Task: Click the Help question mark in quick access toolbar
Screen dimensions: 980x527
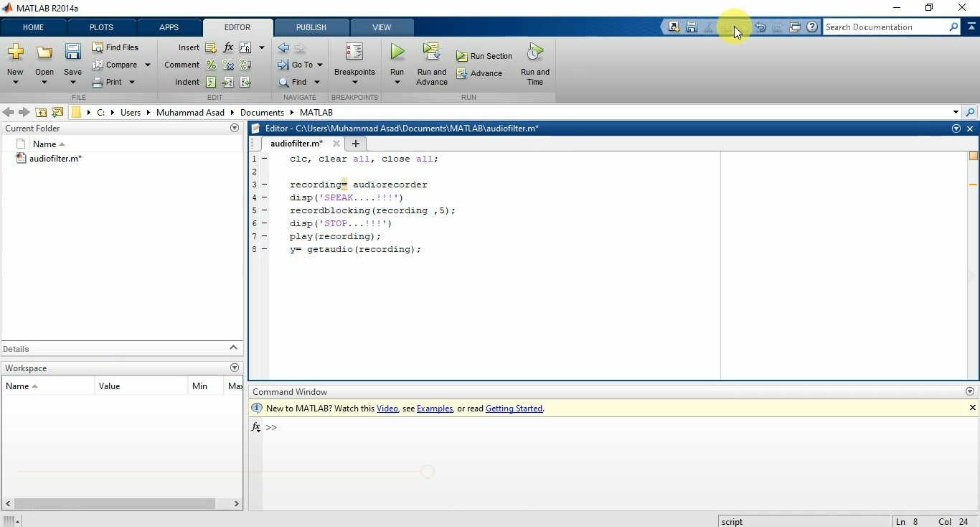Action: click(812, 27)
